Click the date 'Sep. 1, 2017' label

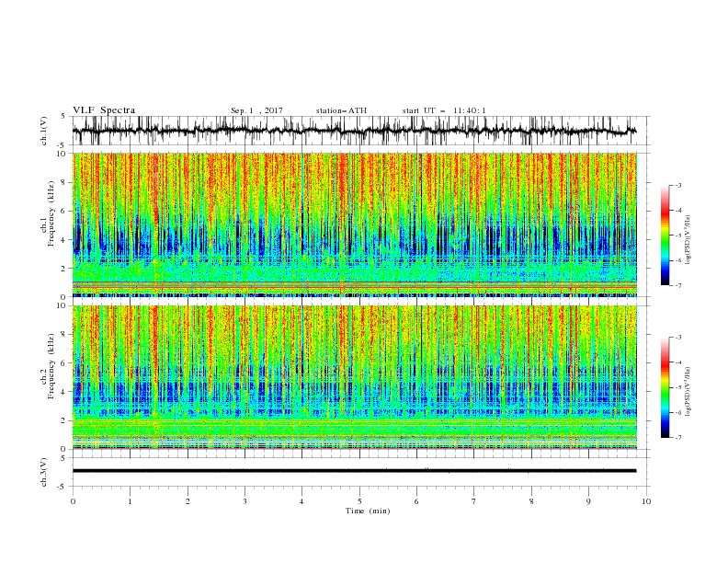256,110
